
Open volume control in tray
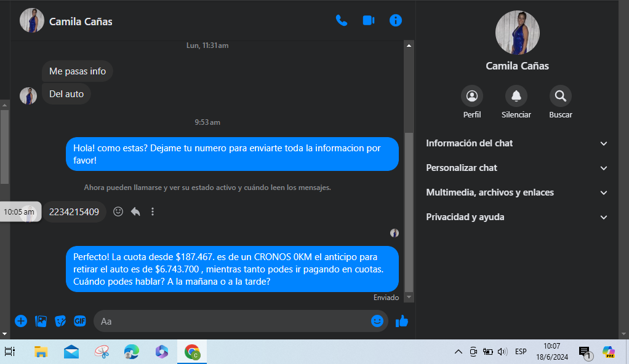(502, 352)
